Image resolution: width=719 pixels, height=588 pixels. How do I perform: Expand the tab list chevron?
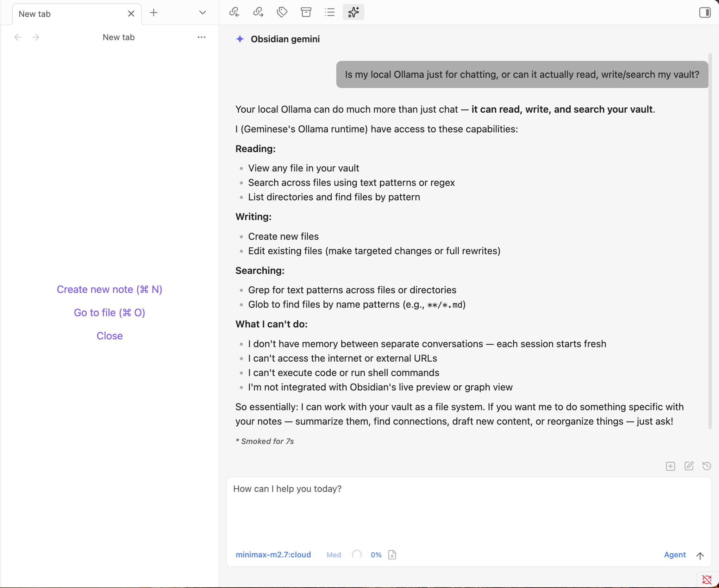tap(202, 12)
